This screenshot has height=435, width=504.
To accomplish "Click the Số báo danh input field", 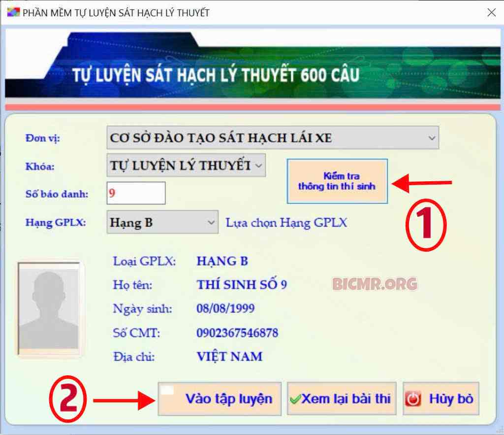I will point(136,193).
